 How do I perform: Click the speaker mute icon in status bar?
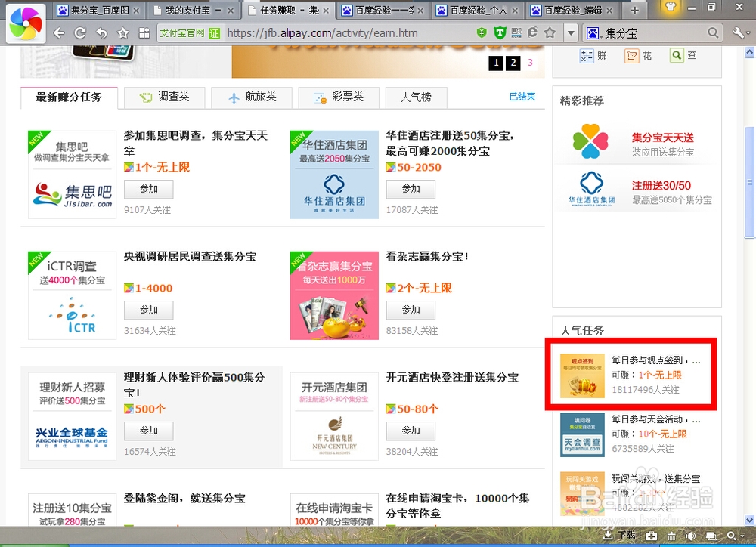click(x=690, y=536)
